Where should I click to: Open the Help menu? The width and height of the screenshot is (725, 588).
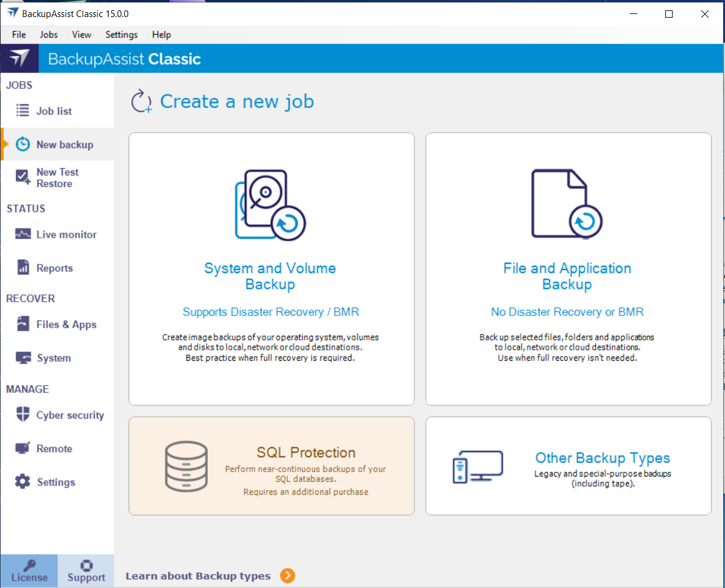[x=161, y=35]
